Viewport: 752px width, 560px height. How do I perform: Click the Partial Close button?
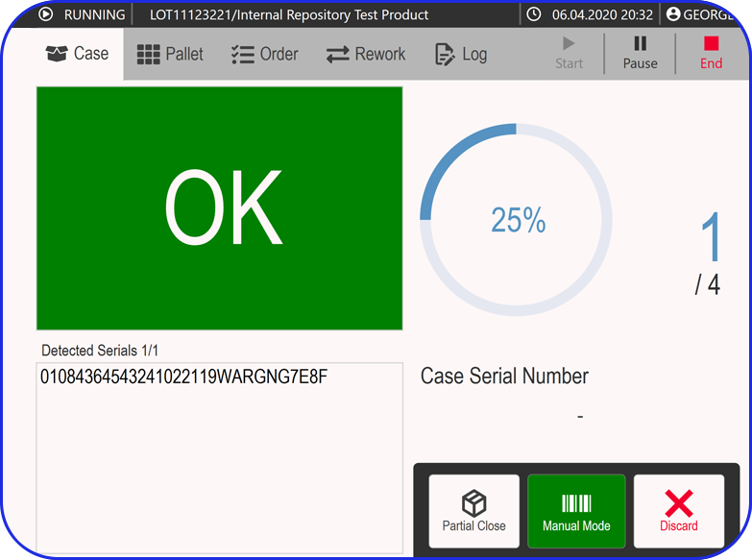click(473, 511)
